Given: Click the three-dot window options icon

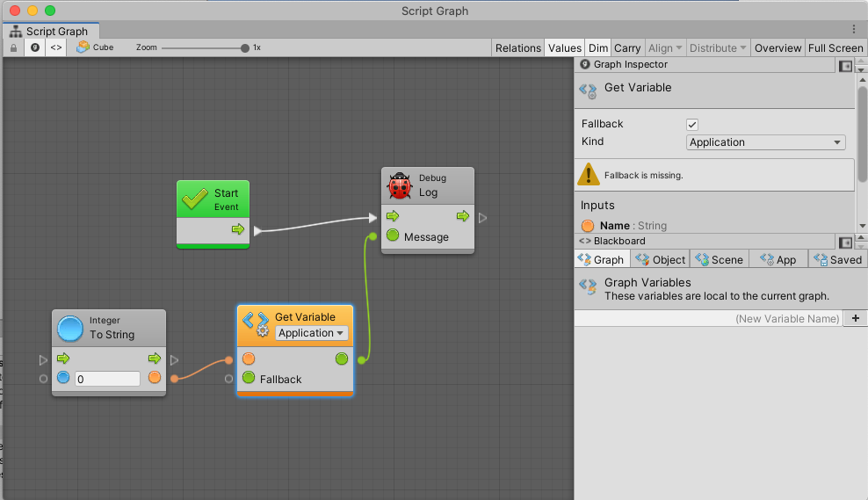Looking at the screenshot, I should pos(854,29).
